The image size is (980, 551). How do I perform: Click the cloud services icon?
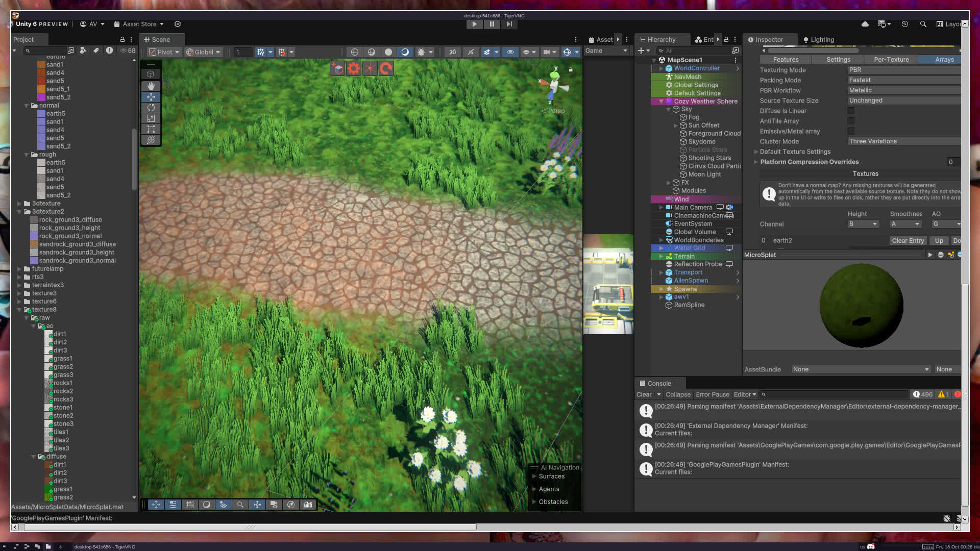click(865, 24)
